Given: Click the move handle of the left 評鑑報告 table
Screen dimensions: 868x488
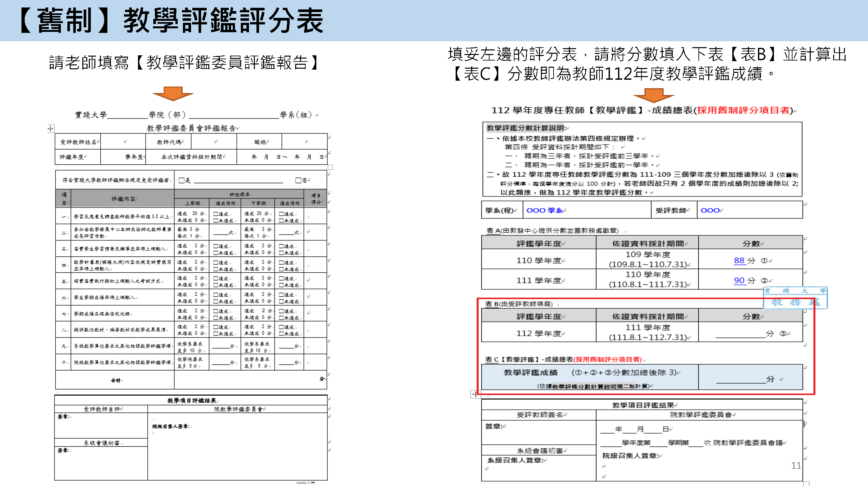Looking at the screenshot, I should [50, 128].
